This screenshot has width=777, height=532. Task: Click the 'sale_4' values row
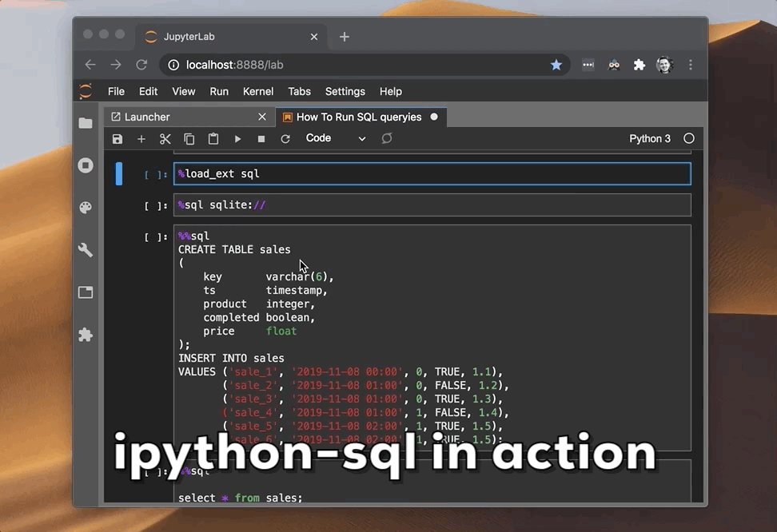[x=365, y=413]
